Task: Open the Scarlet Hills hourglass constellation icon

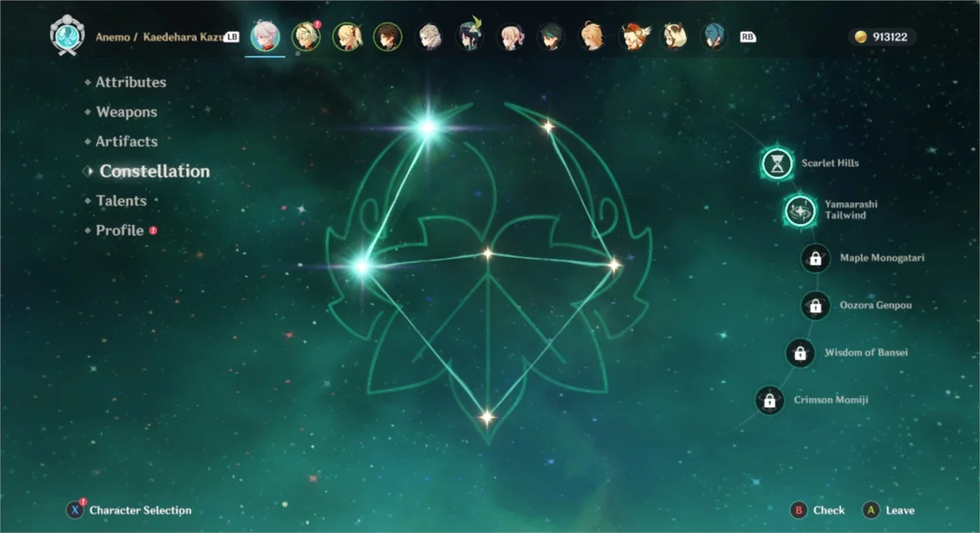Action: coord(778,164)
